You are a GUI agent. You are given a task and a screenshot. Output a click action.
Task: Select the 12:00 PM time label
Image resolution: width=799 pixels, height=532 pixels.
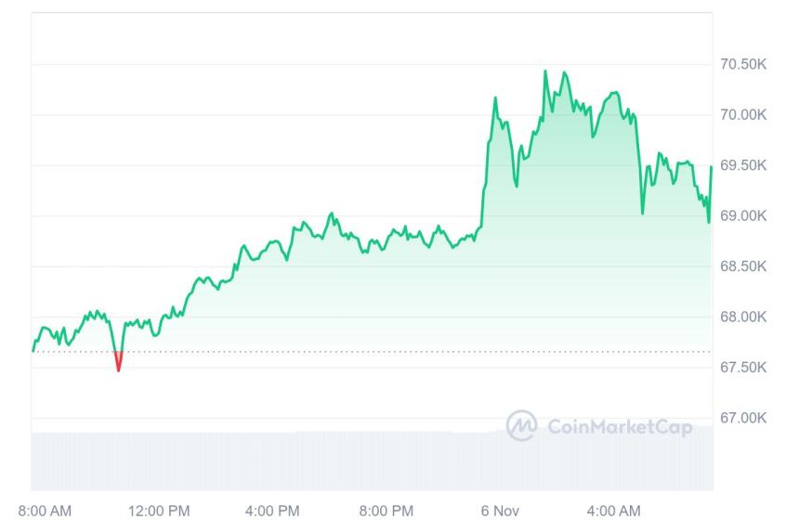coord(157,511)
